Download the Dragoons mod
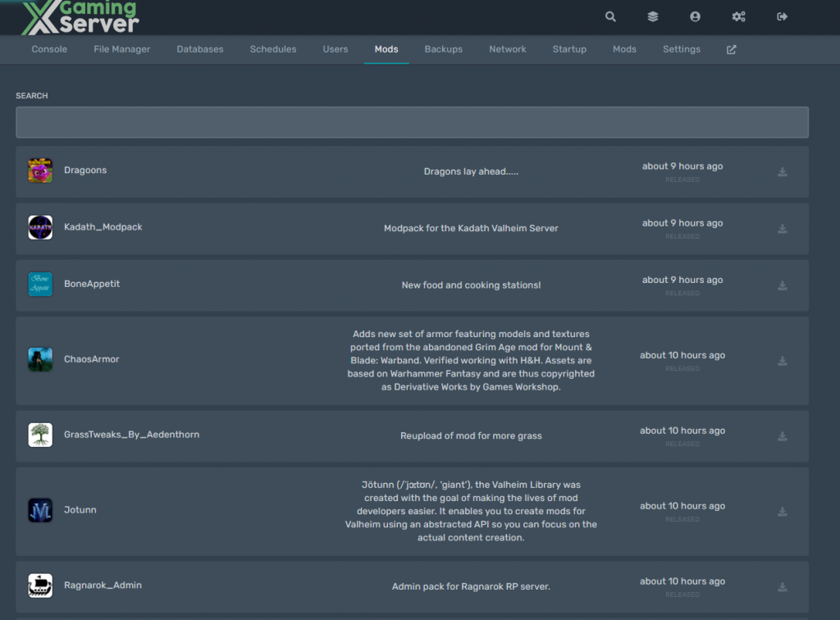Viewport: 840px width, 620px height. pyautogui.click(x=783, y=172)
